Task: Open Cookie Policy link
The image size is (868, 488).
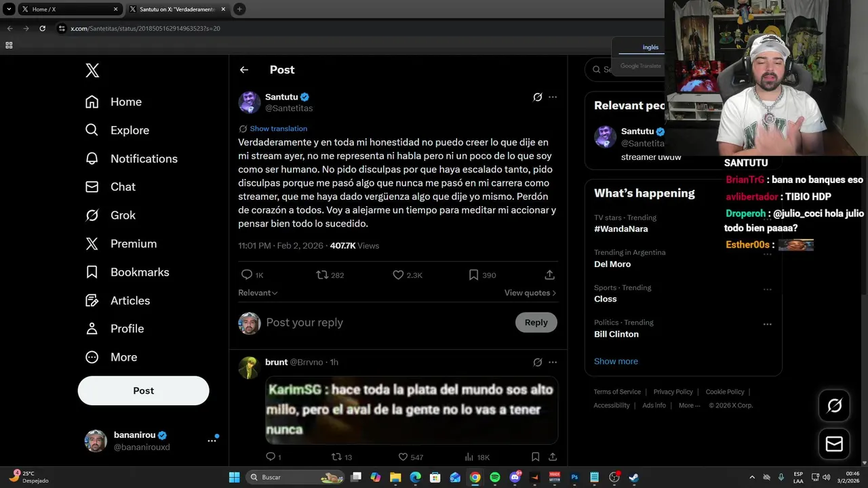Action: click(725, 392)
